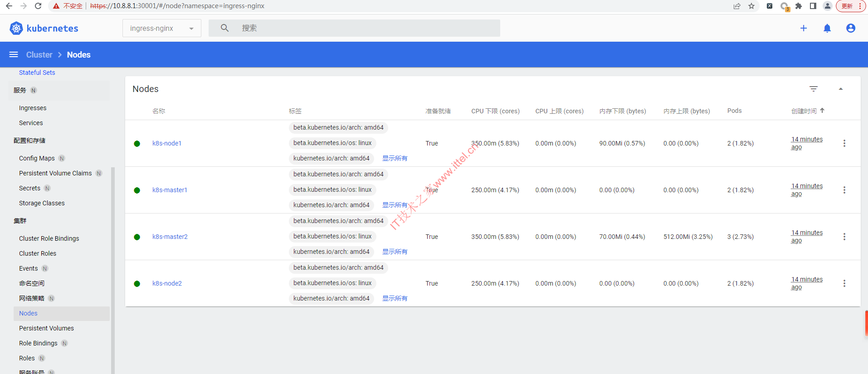Bookmark this page with the star icon
This screenshot has height=374, width=868.
coord(751,6)
